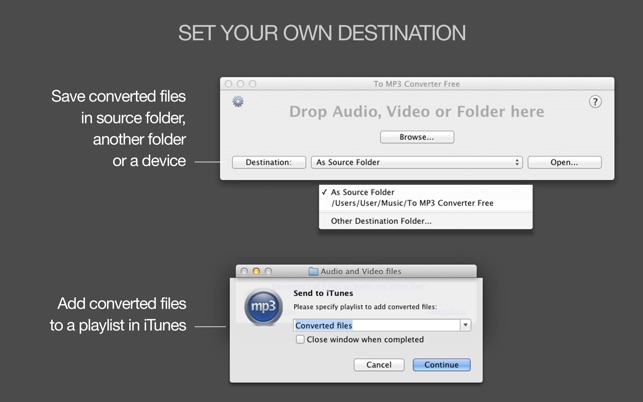Click the Converted files playlist field

pyautogui.click(x=377, y=325)
